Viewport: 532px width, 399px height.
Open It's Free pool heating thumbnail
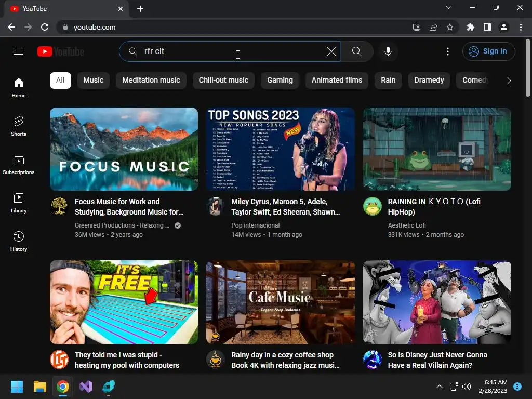(x=124, y=302)
